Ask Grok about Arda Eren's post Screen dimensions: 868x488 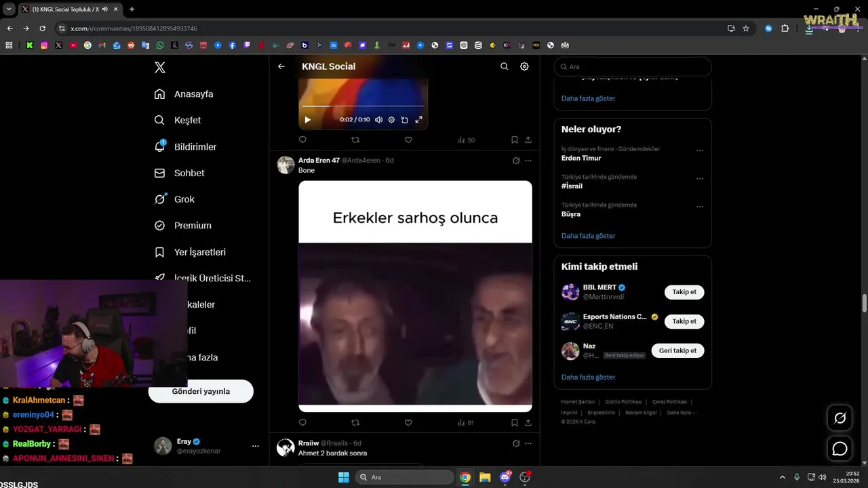(516, 161)
